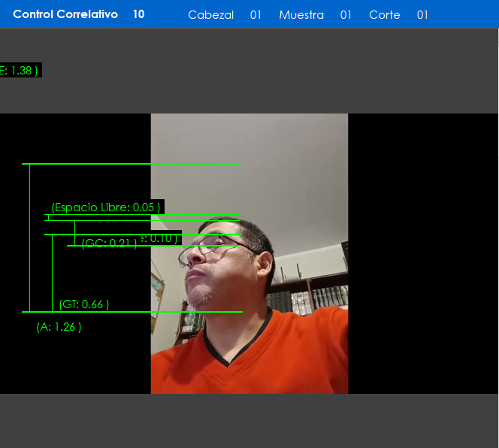This screenshot has height=448, width=499.
Task: Click the partially hidden 0.10 measurement label
Action: point(161,238)
